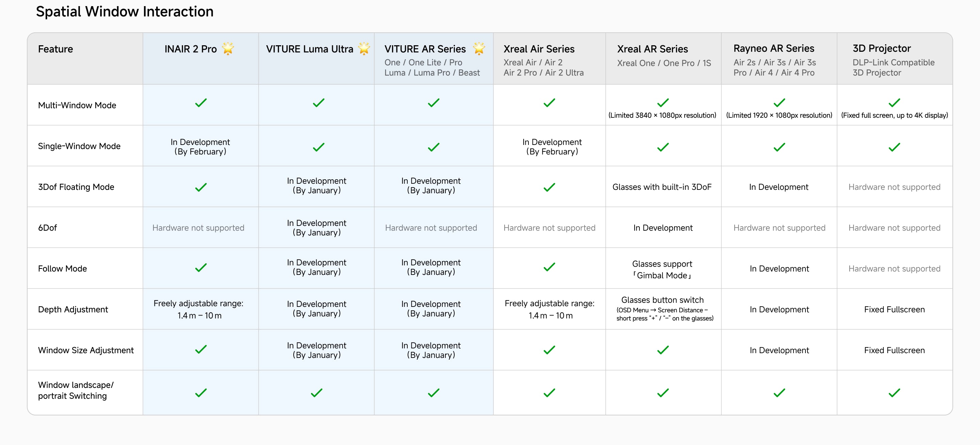Click the Depth Adjustment row label

(73, 309)
